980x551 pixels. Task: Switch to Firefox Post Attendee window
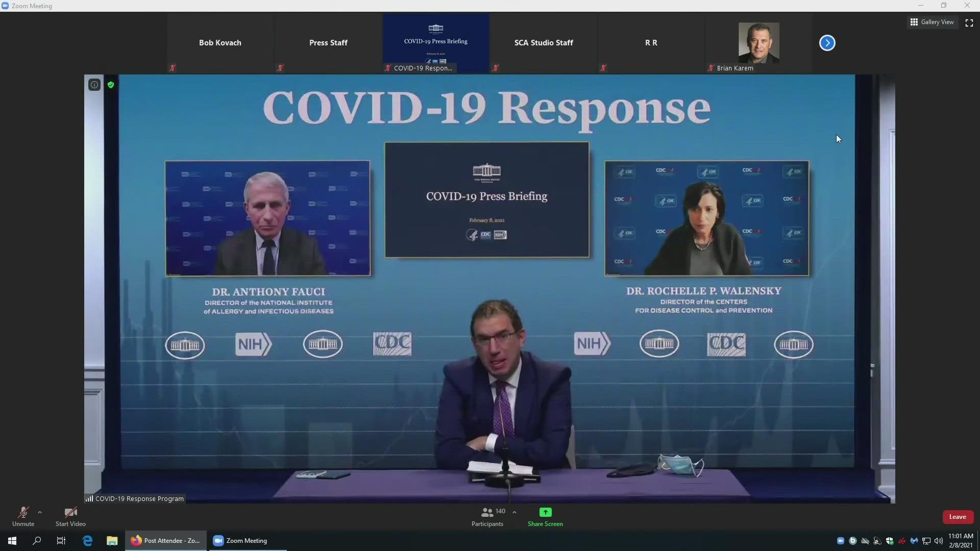pos(166,541)
